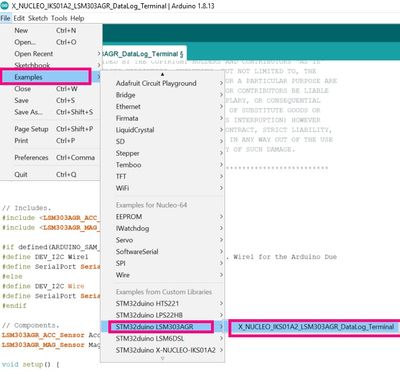Expand the Firmata examples submenu
The image size is (400, 371).
click(x=163, y=118)
